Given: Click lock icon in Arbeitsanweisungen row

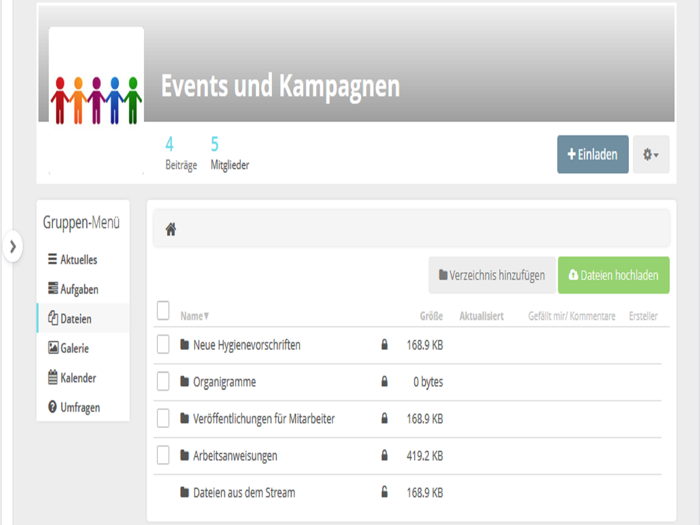Looking at the screenshot, I should coord(384,455).
